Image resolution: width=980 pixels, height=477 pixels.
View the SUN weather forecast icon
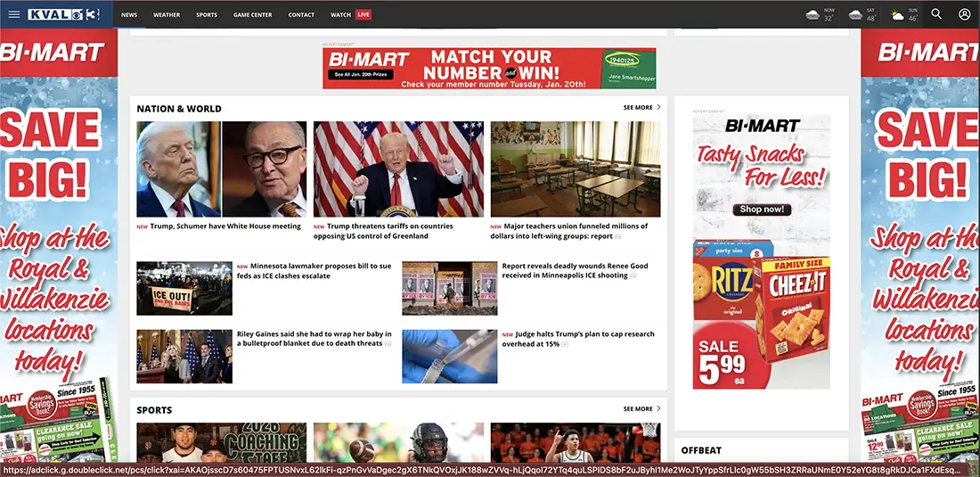(x=897, y=15)
